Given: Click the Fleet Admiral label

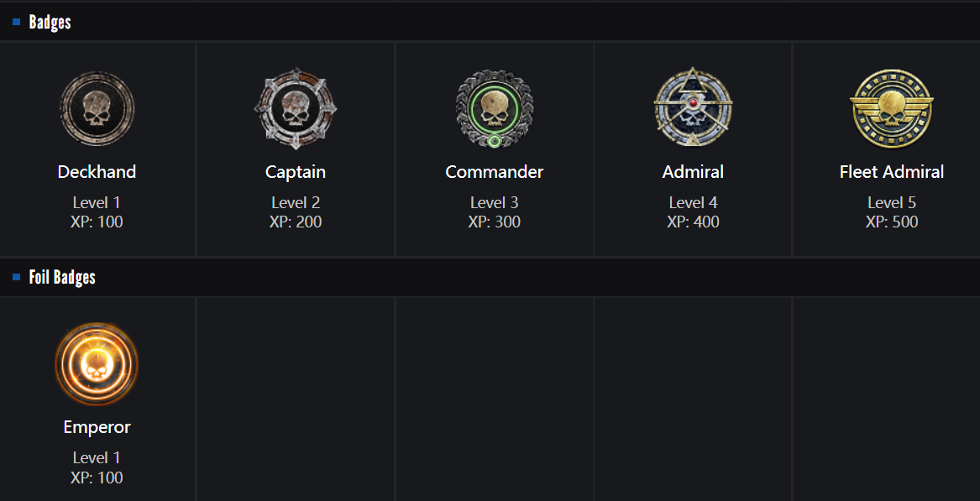Looking at the screenshot, I should (891, 172).
